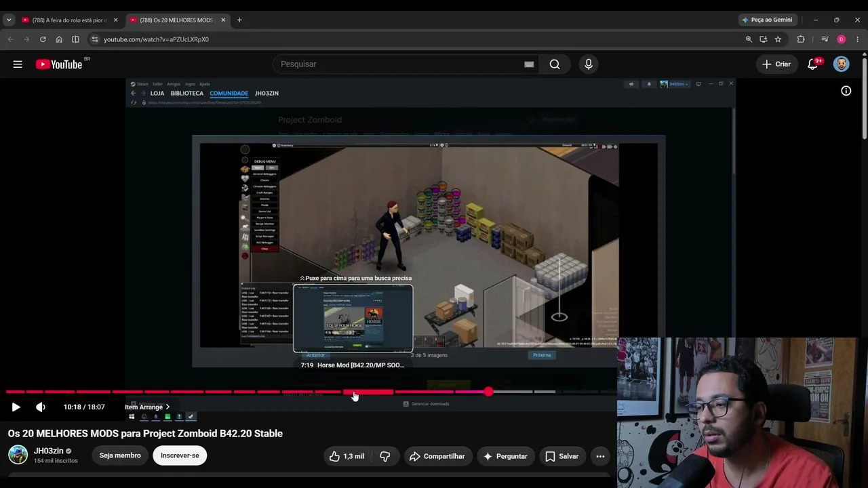
Task: Click the Horse Mod preview thumbnail
Action: tap(353, 319)
